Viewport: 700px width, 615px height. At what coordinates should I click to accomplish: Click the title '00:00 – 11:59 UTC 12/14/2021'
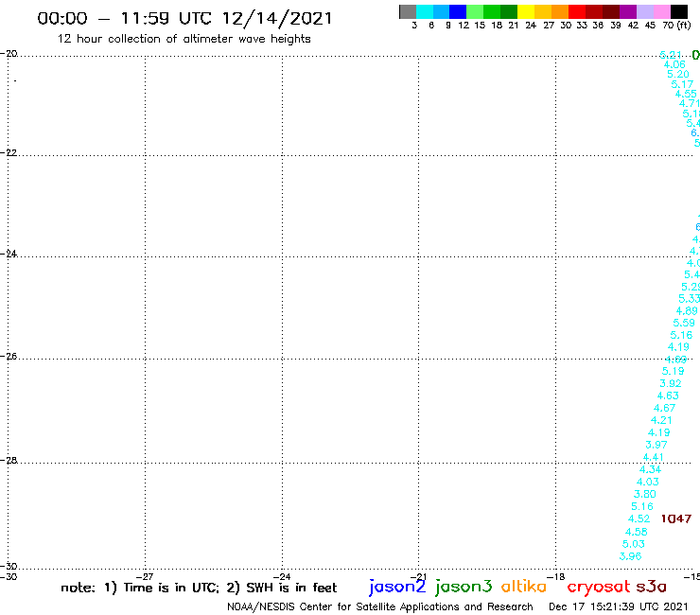pos(184,19)
